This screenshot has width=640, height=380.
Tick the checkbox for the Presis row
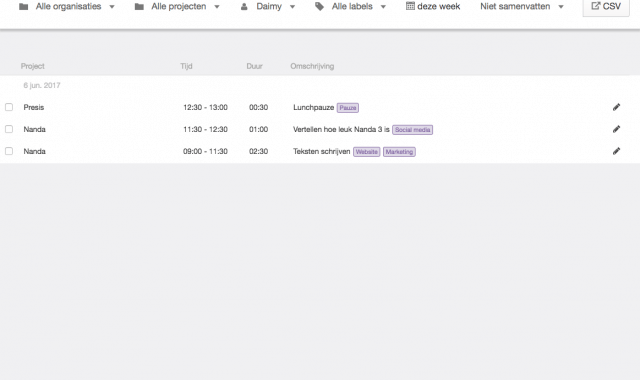click(9, 107)
